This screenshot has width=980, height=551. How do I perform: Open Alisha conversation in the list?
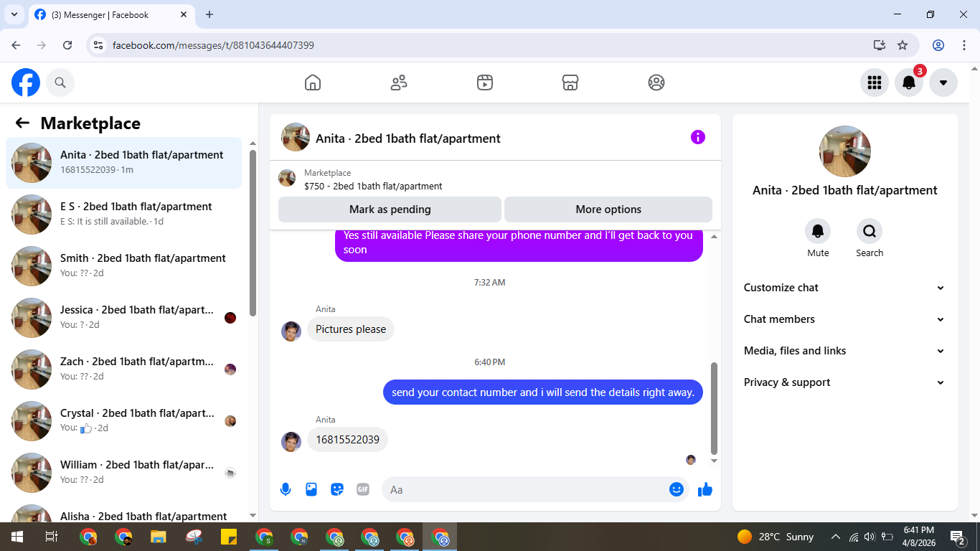tap(123, 512)
